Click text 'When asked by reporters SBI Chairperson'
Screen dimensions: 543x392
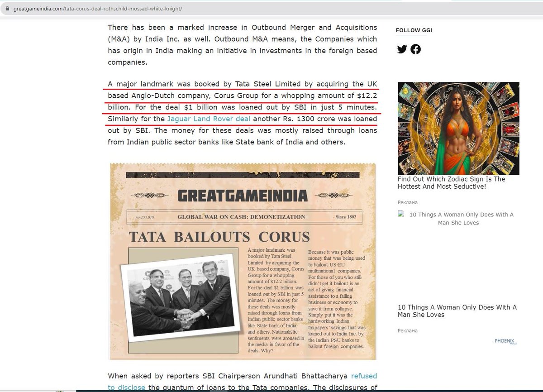click(228, 376)
